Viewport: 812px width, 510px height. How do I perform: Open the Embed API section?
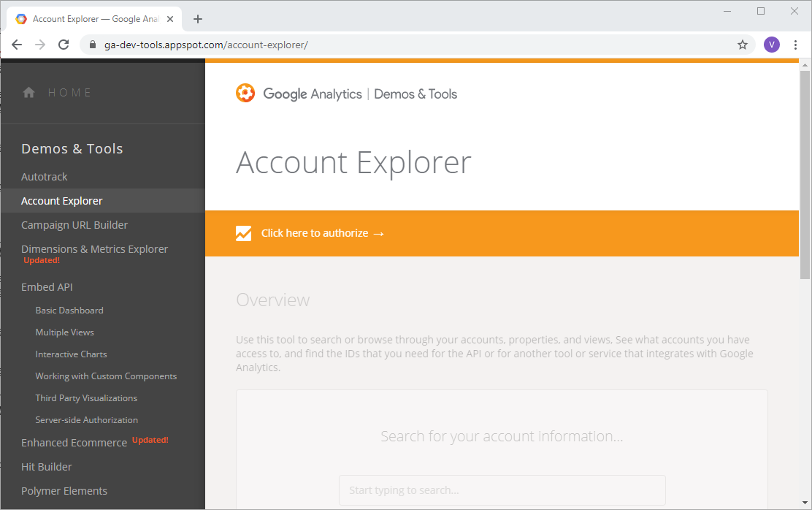click(47, 287)
